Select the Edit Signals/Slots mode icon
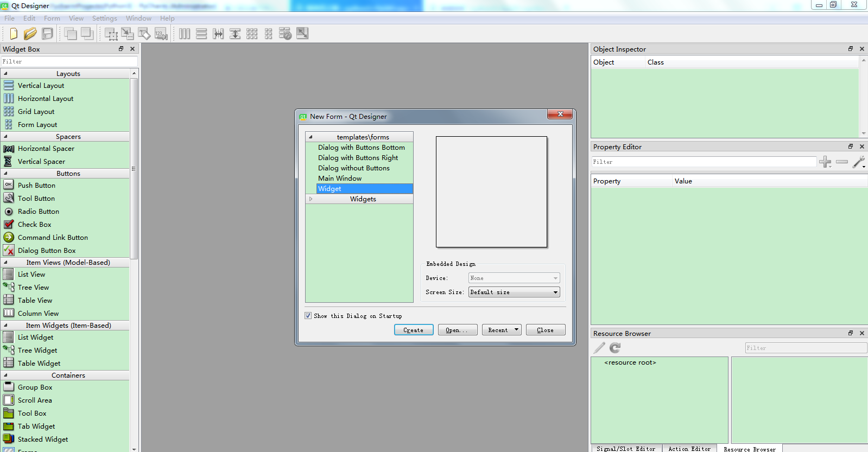 point(128,34)
